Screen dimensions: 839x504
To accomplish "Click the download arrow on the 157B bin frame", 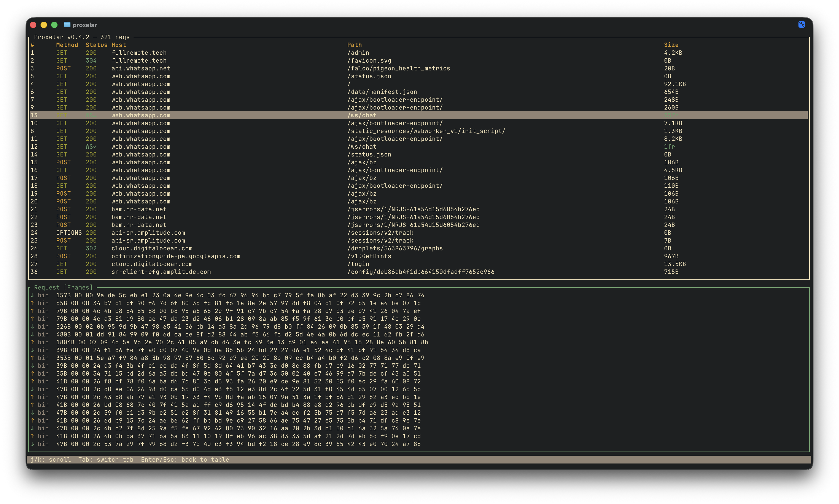I will click(32, 295).
